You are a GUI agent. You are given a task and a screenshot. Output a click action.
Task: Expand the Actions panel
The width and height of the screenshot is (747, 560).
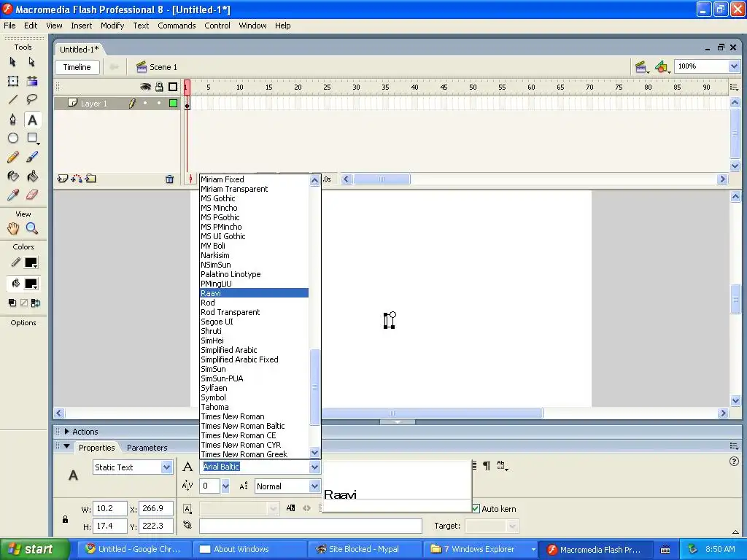click(x=66, y=432)
